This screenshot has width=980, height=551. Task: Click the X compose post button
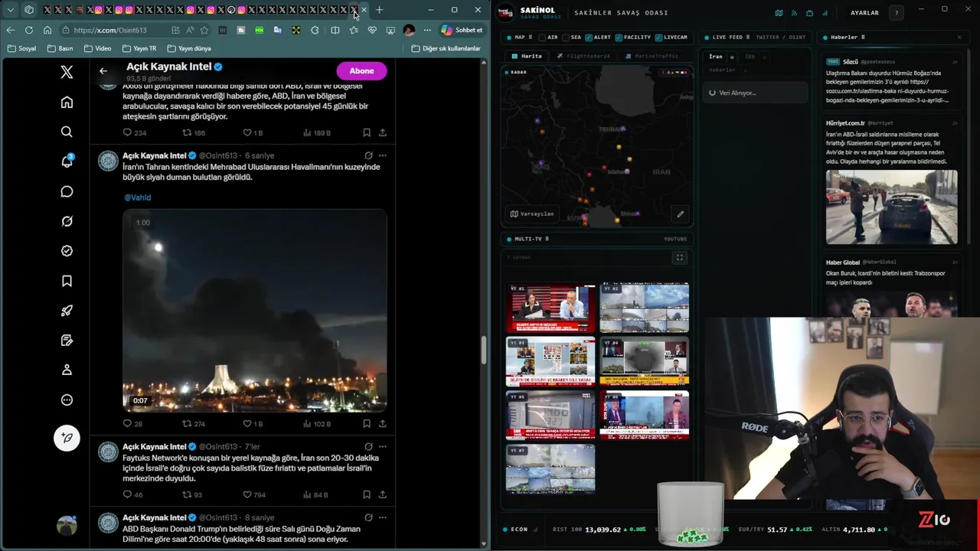(x=67, y=438)
